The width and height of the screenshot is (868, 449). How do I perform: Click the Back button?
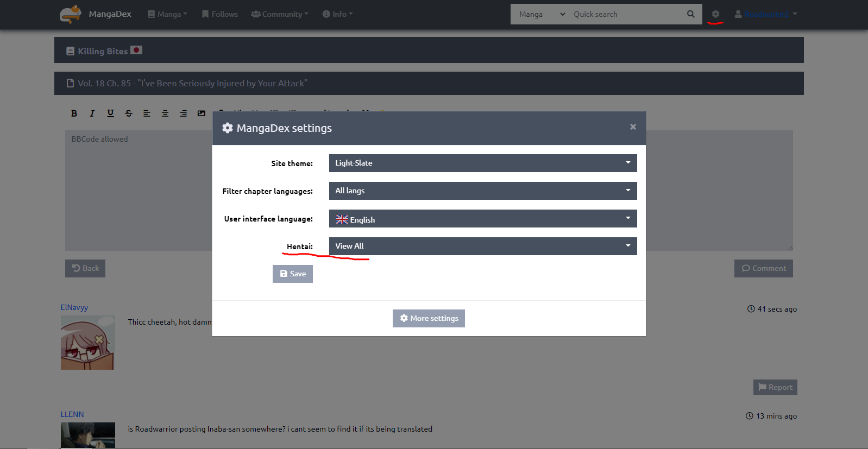pyautogui.click(x=85, y=268)
